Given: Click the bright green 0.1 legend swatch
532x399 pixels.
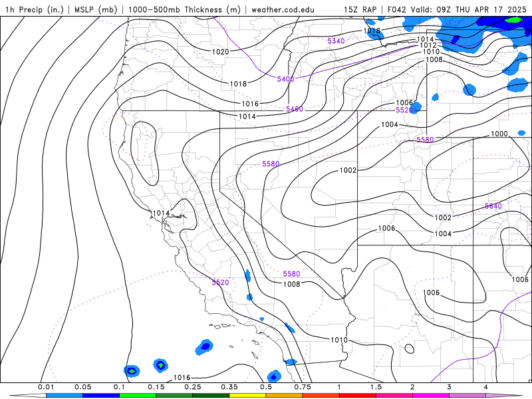Looking at the screenshot, I should tap(138, 396).
